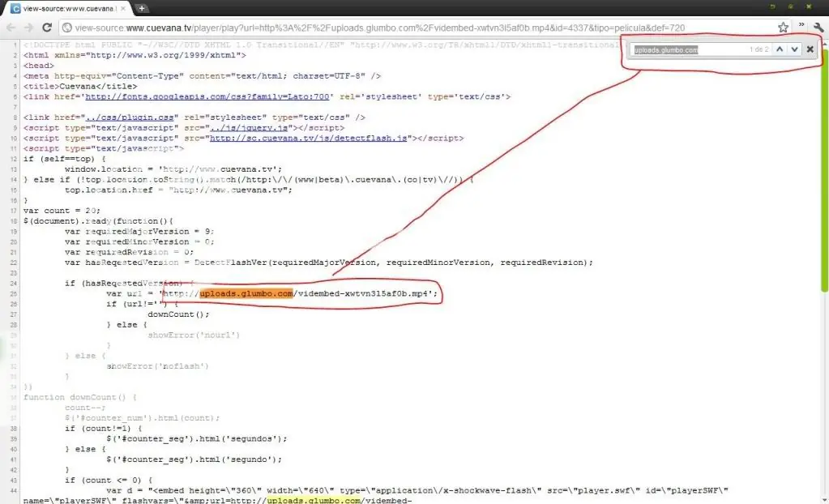Go to previous find match
Viewport: 829px width, 504px height.
[780, 49]
